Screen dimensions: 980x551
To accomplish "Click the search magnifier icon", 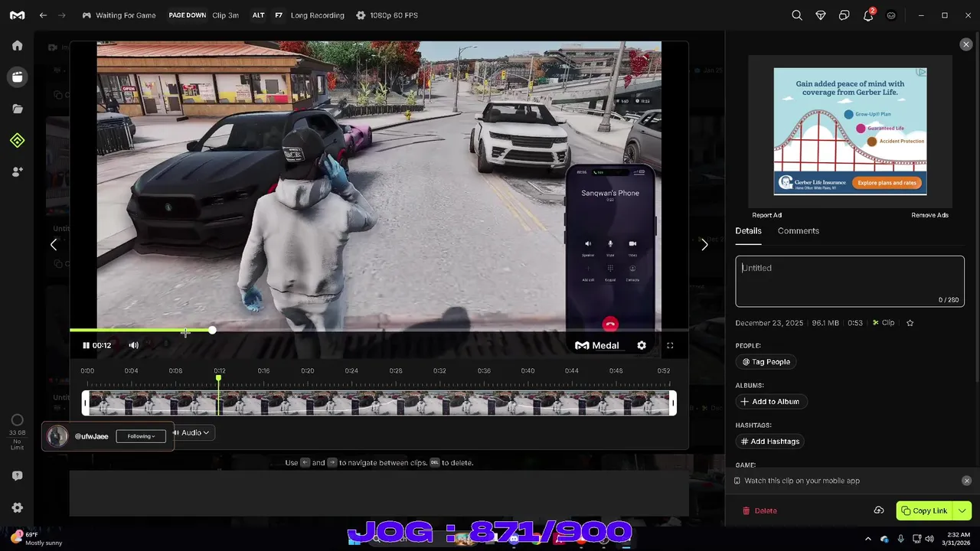I will point(797,15).
